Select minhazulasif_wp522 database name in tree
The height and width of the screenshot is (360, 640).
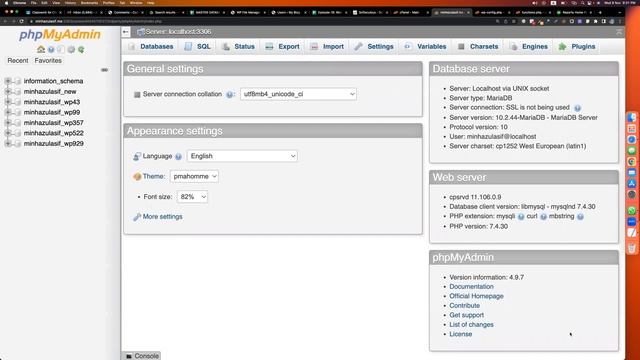click(53, 133)
